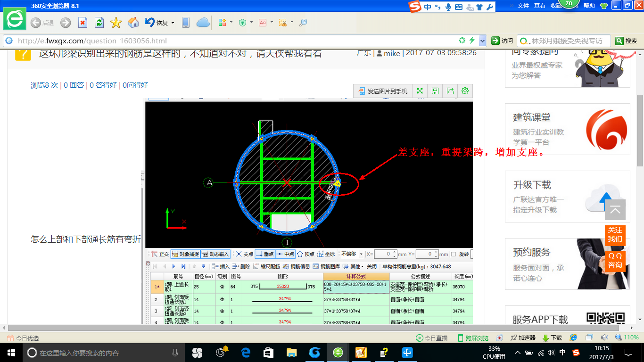Image resolution: width=644 pixels, height=362 pixels.
Task: Open the 查看 menu
Action: pyautogui.click(x=540, y=6)
